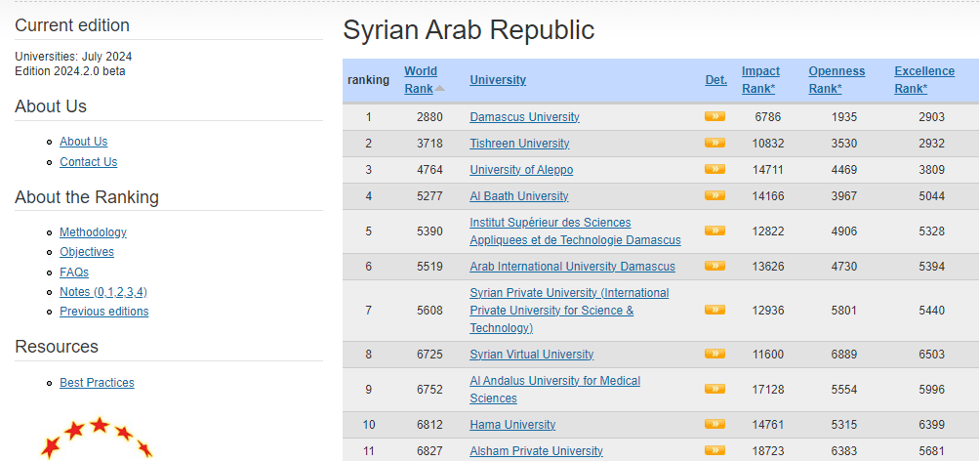Screen dimensions: 980x461
Task: Open details icon for Syrian Virtual University
Action: tap(715, 354)
